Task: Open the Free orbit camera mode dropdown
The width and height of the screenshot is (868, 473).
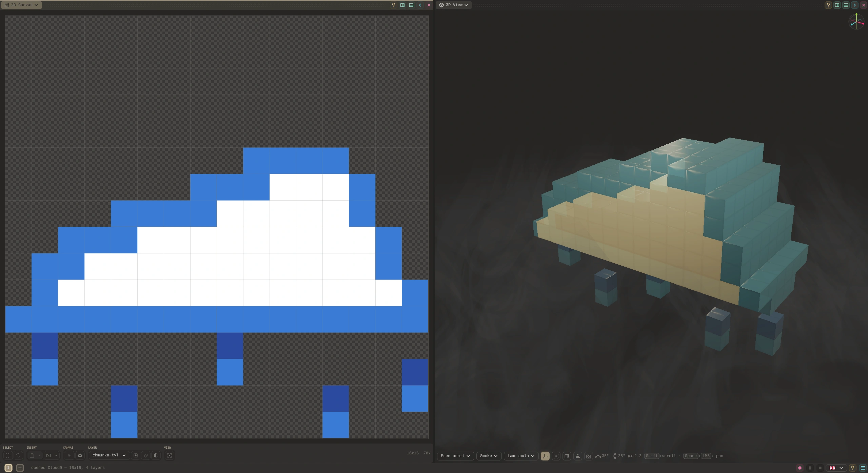Action: click(455, 456)
